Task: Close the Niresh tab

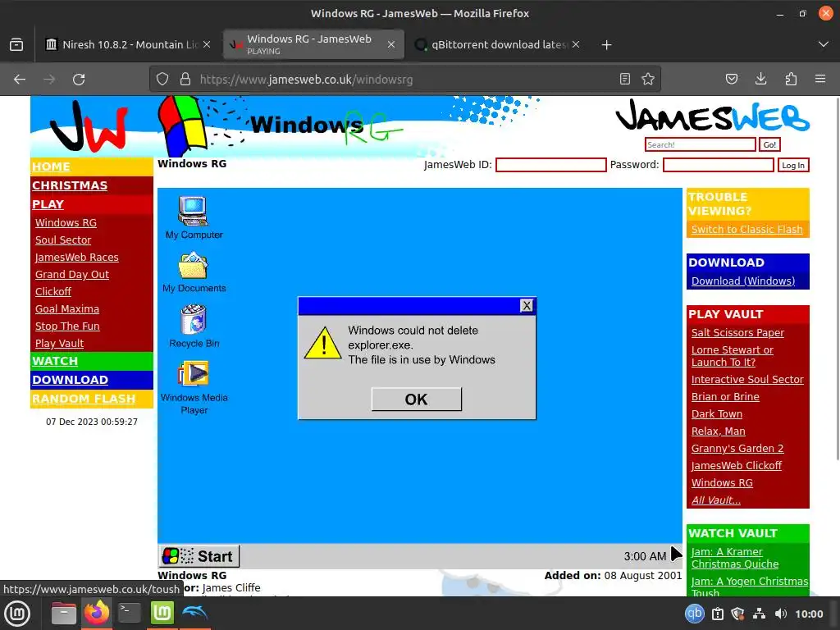Action: coord(207,44)
